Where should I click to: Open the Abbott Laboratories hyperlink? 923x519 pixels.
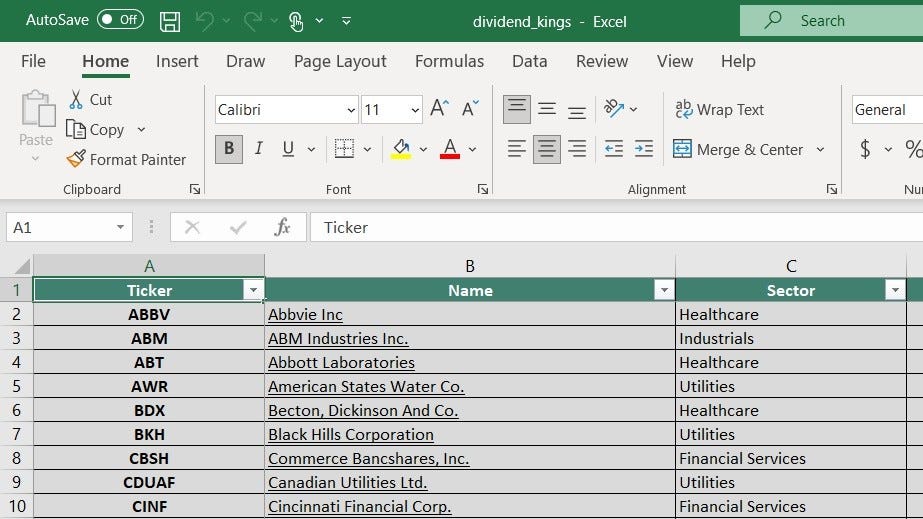pyautogui.click(x=341, y=362)
